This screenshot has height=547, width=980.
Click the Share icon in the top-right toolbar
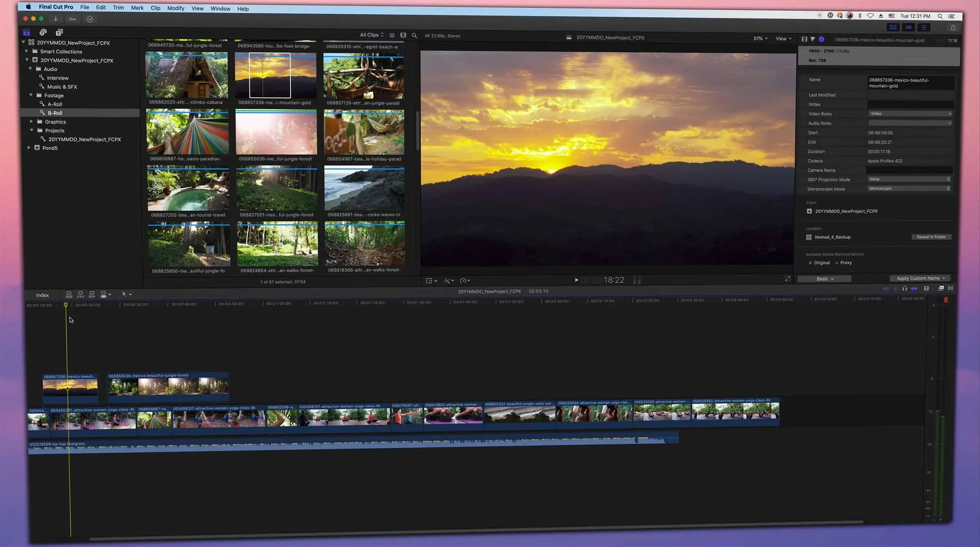coord(953,27)
